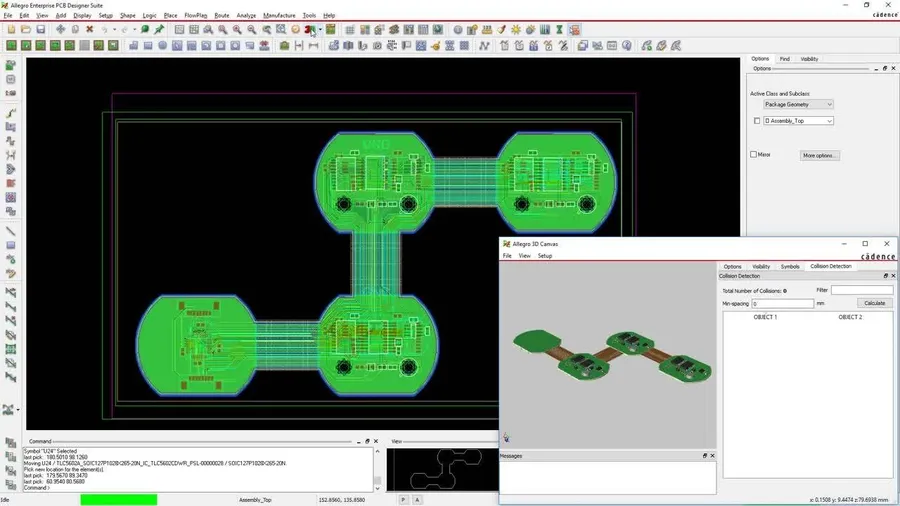Click the A button in the status bar

tap(417, 500)
